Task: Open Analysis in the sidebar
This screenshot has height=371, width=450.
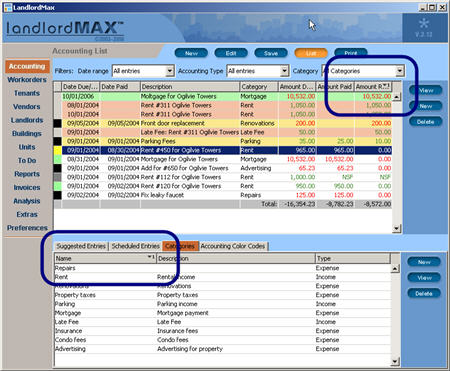Action: click(27, 201)
